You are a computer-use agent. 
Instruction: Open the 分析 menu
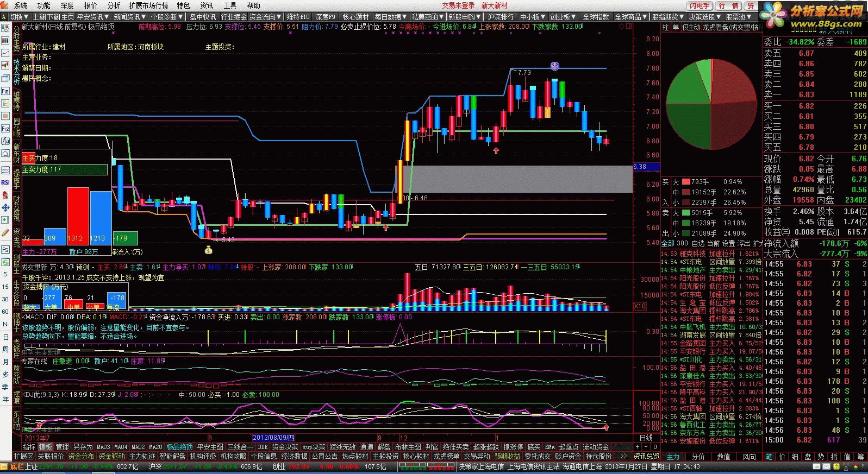tap(114, 5)
